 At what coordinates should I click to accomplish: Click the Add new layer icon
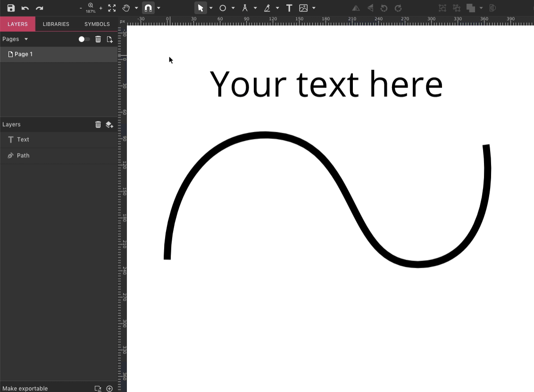coord(109,124)
